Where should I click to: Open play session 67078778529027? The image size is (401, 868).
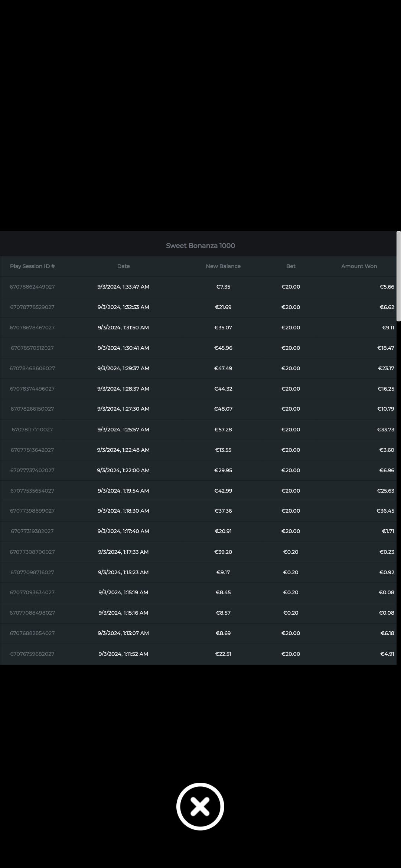(x=32, y=307)
